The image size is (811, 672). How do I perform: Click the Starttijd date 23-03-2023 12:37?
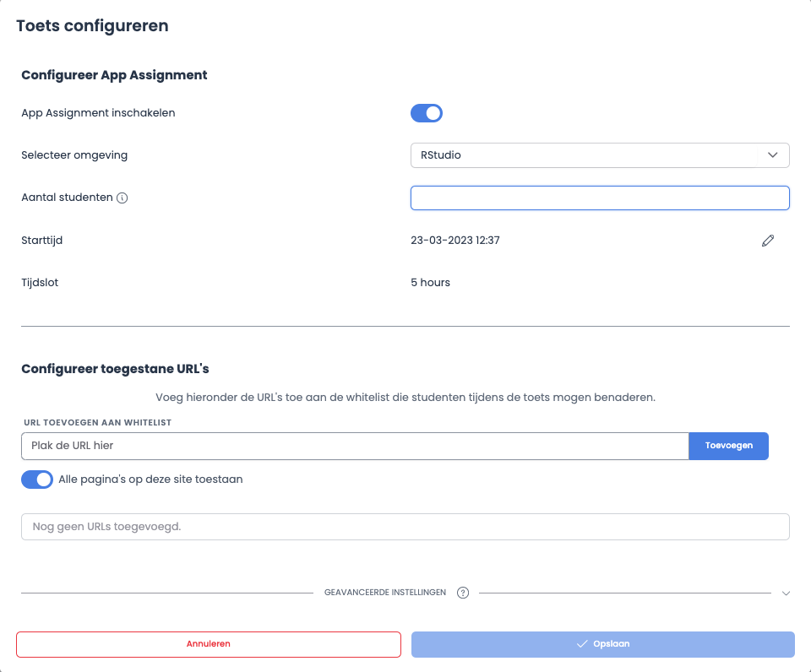[454, 241]
